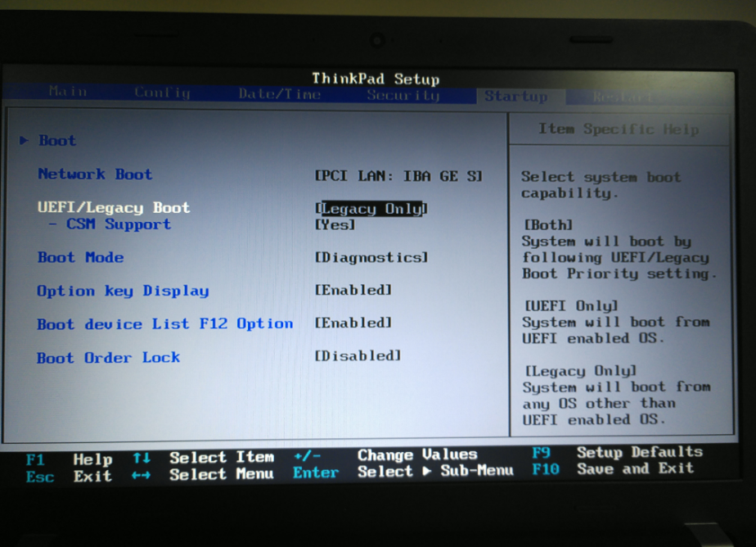Open the Boot submenu entry
The image size is (756, 547).
click(x=57, y=140)
